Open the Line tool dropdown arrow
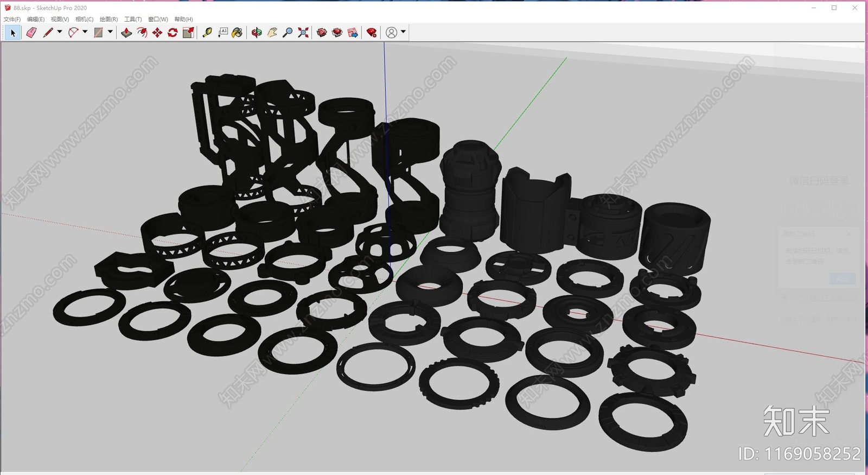 pos(60,32)
